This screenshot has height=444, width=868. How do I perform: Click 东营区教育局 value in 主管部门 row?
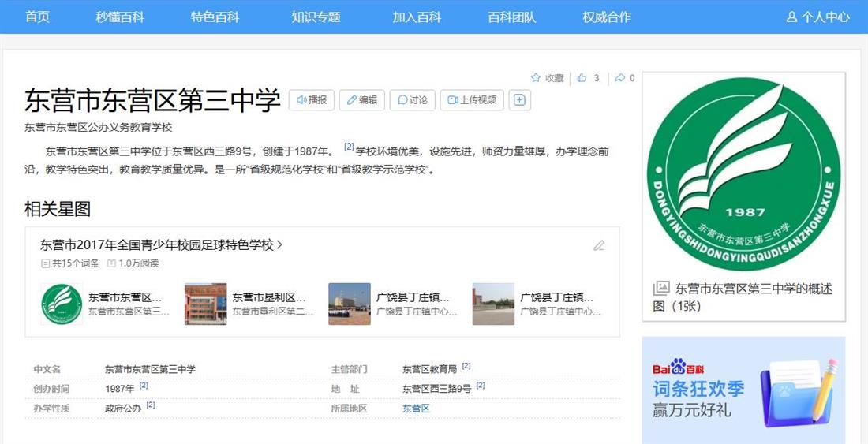(429, 369)
